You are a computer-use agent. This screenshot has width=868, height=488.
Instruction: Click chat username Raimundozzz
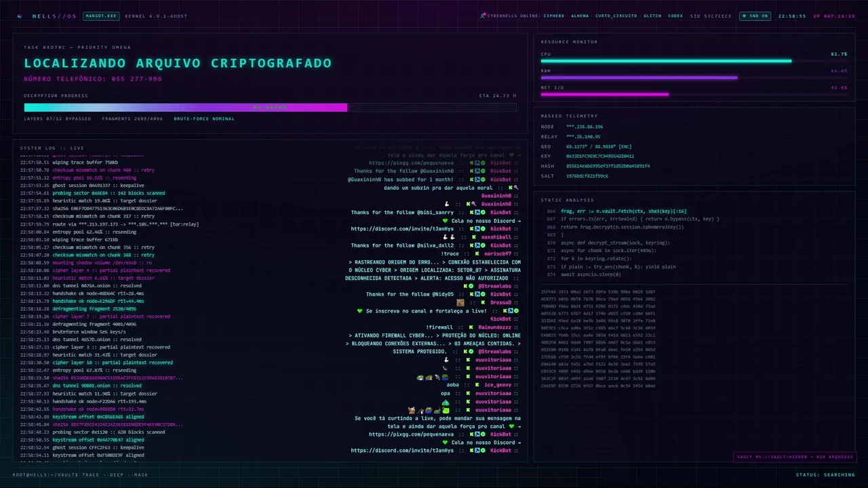tap(495, 327)
